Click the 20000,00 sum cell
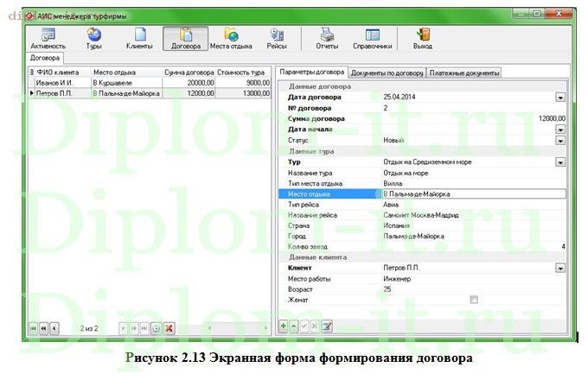 point(189,83)
